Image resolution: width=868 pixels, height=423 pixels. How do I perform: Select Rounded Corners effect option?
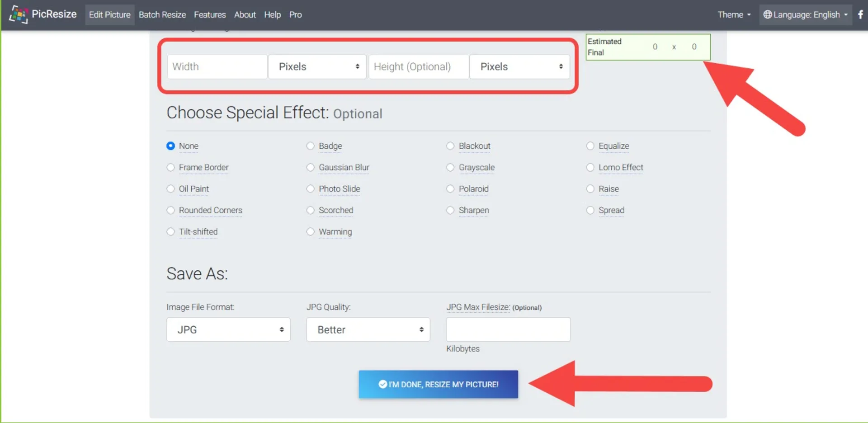(170, 211)
